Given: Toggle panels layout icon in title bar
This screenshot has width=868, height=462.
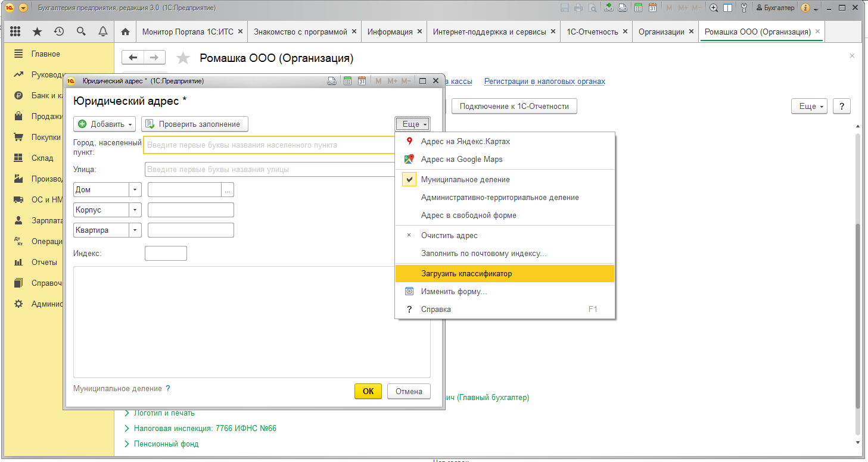Looking at the screenshot, I should (x=727, y=8).
